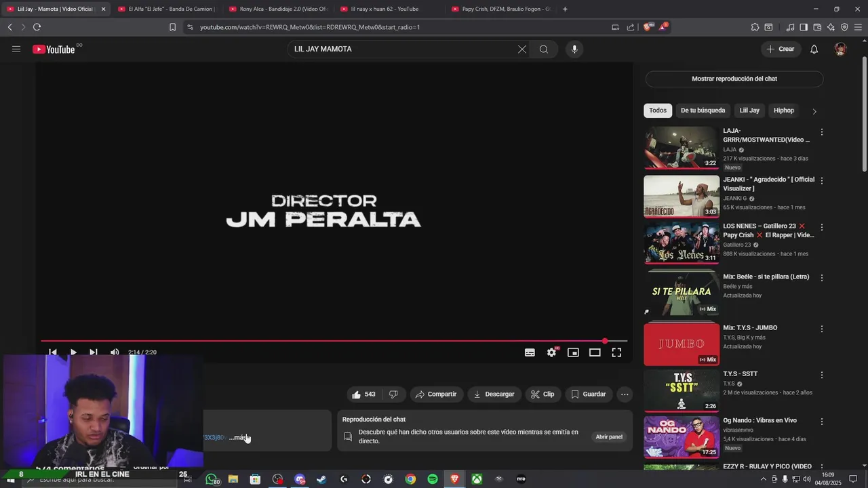Go back to the previous video
The image size is (868, 488).
click(53, 352)
